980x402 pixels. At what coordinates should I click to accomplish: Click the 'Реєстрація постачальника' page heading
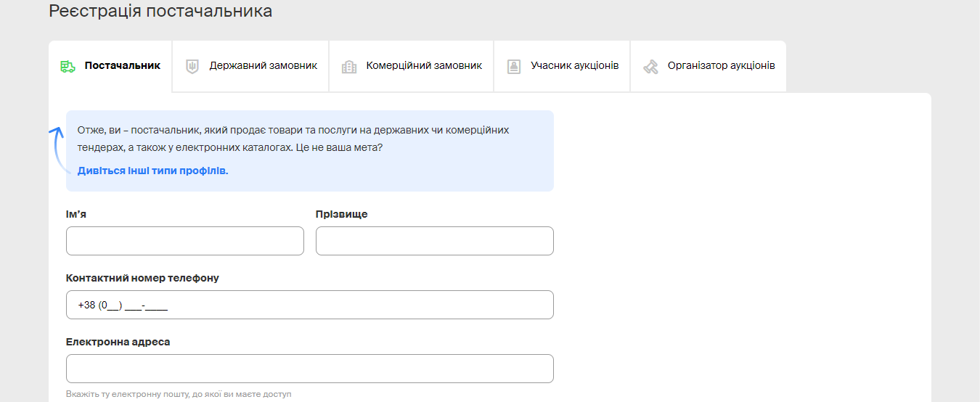pyautogui.click(x=160, y=11)
